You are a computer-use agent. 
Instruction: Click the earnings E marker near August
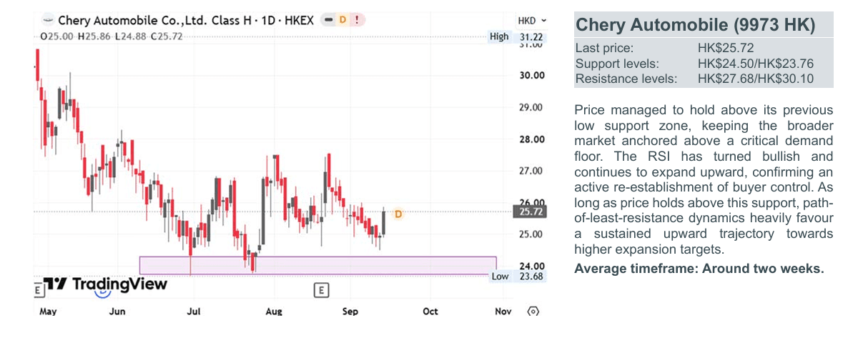pos(321,290)
